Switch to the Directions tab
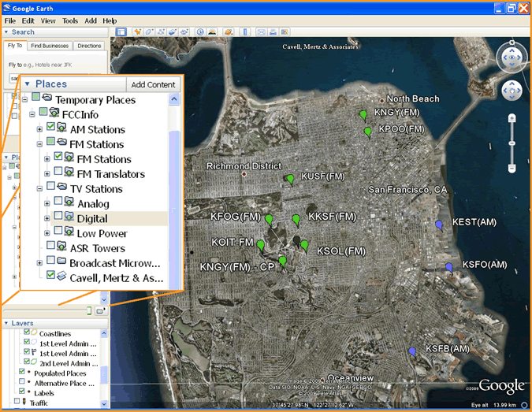Viewport: 532px width, 412px height. tap(90, 46)
